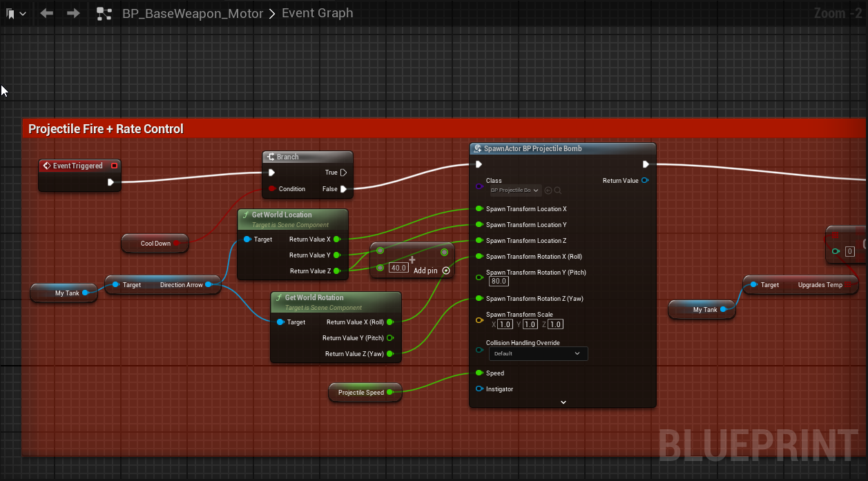Viewport: 868px width, 481px height.
Task: Edit Spawn Transform Scale Y field
Action: 530,324
